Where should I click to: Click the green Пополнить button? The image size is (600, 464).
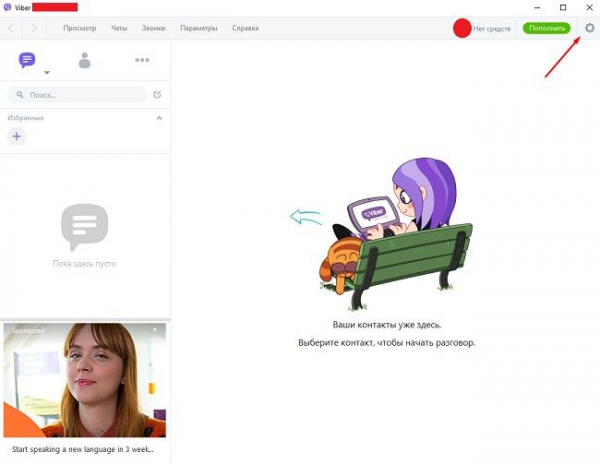click(x=546, y=28)
